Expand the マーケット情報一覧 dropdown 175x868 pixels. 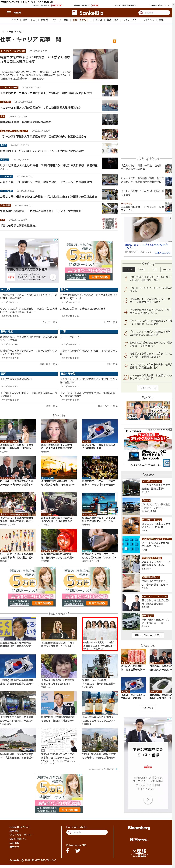click(159, 5)
